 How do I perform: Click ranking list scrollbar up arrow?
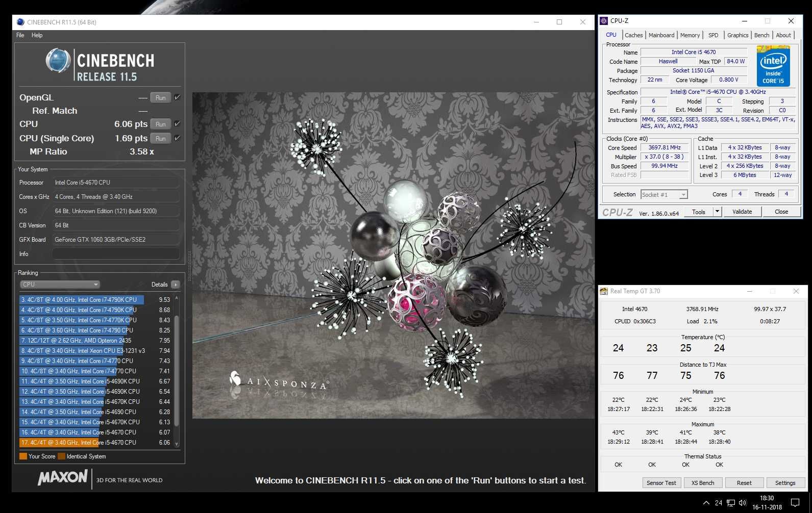(x=177, y=298)
